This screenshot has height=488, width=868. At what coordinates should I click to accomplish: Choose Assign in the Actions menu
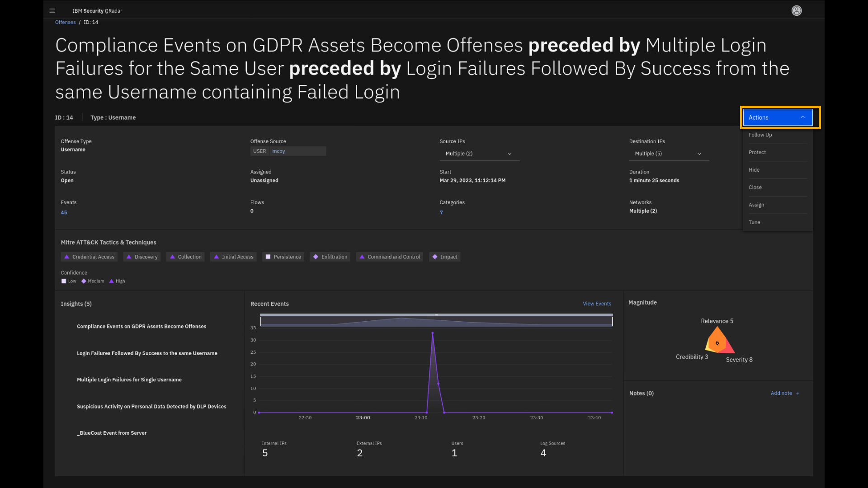pos(756,205)
